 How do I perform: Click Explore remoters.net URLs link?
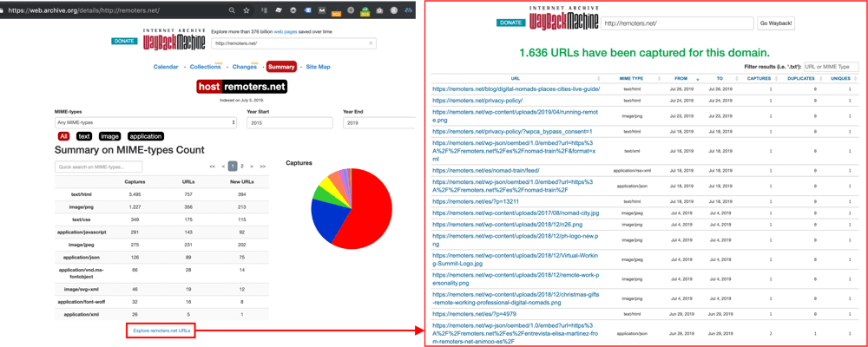[161, 331]
